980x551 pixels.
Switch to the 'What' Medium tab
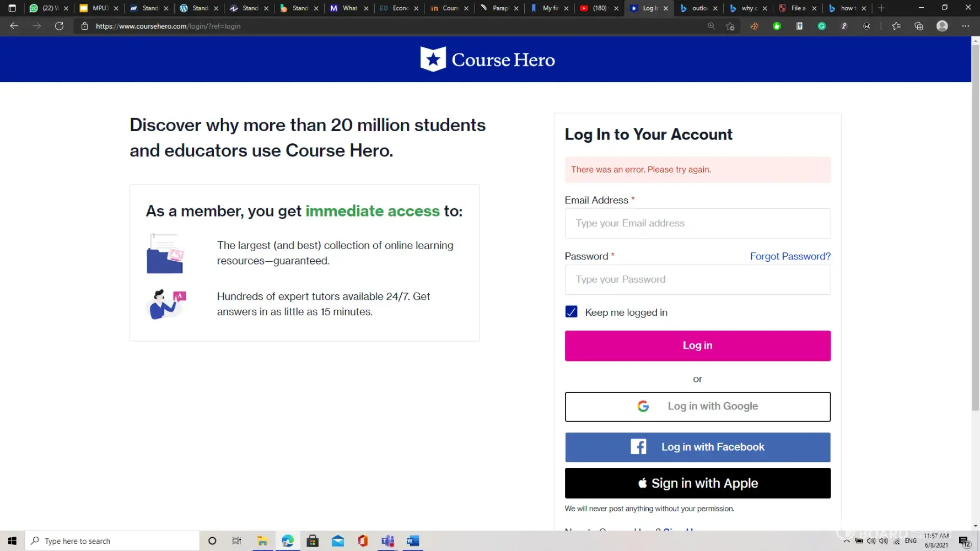click(345, 8)
